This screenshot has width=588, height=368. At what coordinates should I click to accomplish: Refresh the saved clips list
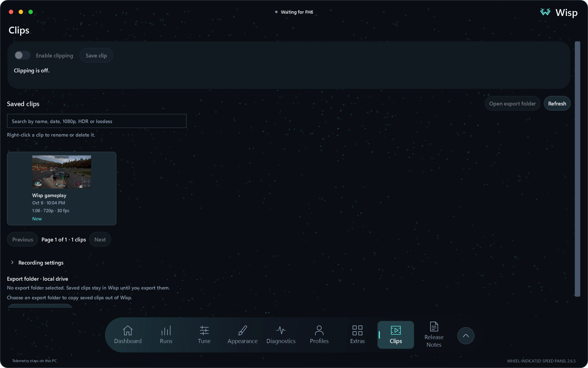tap(557, 103)
